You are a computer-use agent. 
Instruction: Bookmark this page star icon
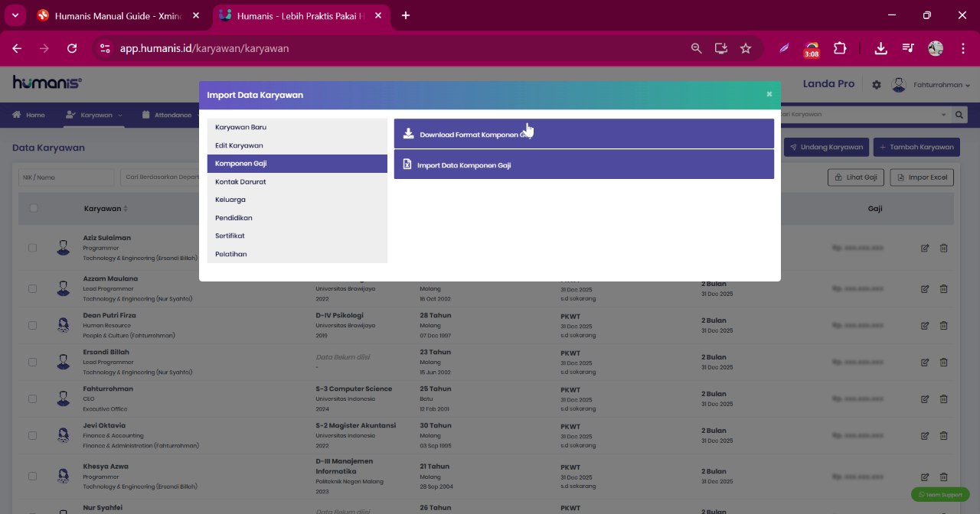pos(746,48)
